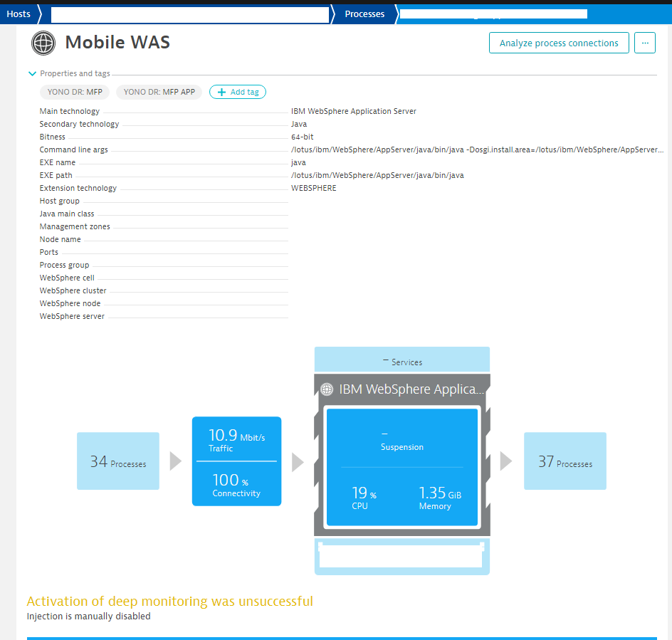
Task: Click the 10.9 Mbit/s Traffic metric
Action: click(x=236, y=440)
